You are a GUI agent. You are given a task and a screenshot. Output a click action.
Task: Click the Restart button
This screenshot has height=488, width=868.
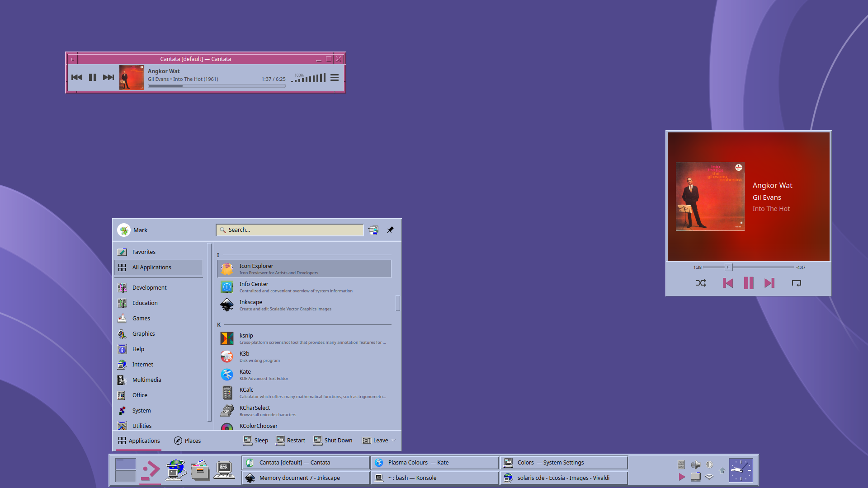290,440
